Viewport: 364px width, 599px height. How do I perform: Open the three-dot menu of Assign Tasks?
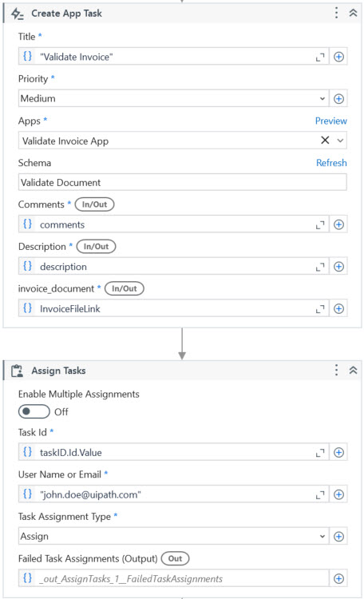coord(336,370)
